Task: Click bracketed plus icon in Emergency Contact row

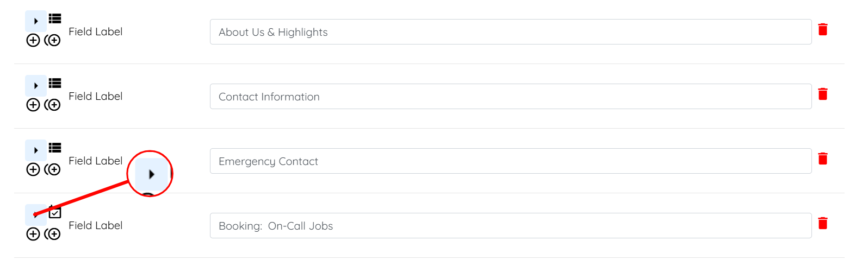Action: tap(53, 169)
